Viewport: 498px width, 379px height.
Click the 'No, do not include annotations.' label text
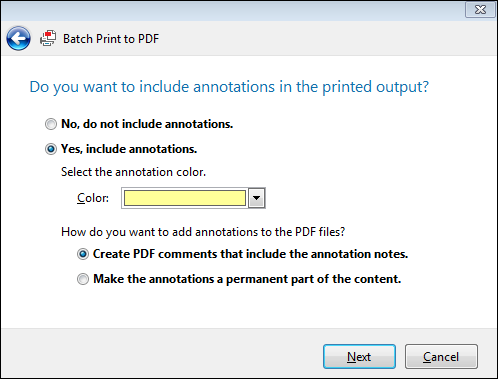[147, 124]
